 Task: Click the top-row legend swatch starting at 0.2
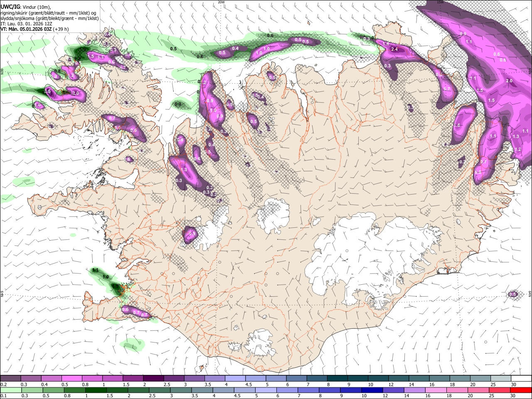[10, 379]
